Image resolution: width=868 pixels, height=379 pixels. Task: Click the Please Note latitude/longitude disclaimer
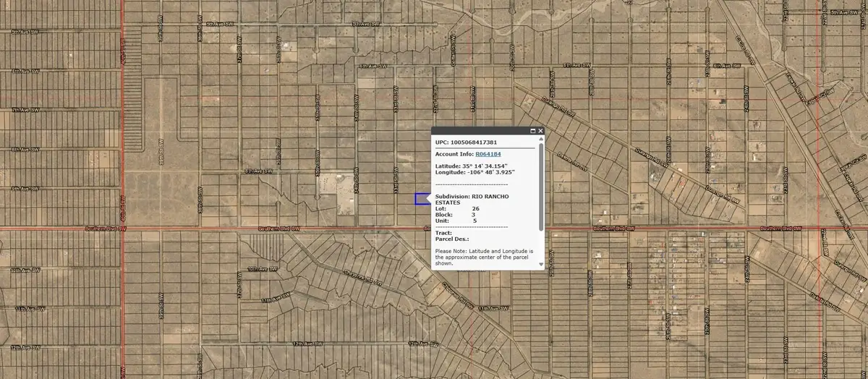(x=485, y=257)
